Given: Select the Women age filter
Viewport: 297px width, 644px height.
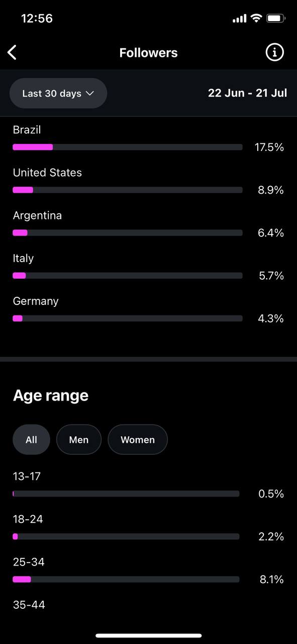Looking at the screenshot, I should pyautogui.click(x=138, y=440).
